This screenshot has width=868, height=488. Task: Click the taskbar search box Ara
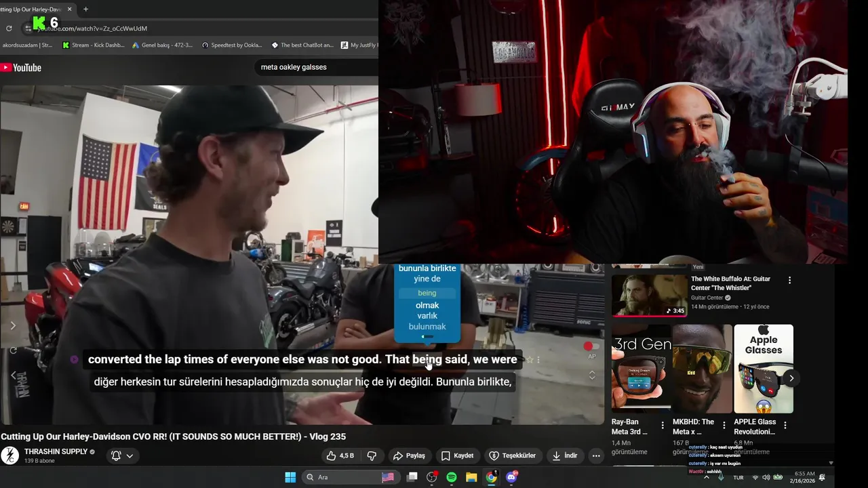coord(351,477)
